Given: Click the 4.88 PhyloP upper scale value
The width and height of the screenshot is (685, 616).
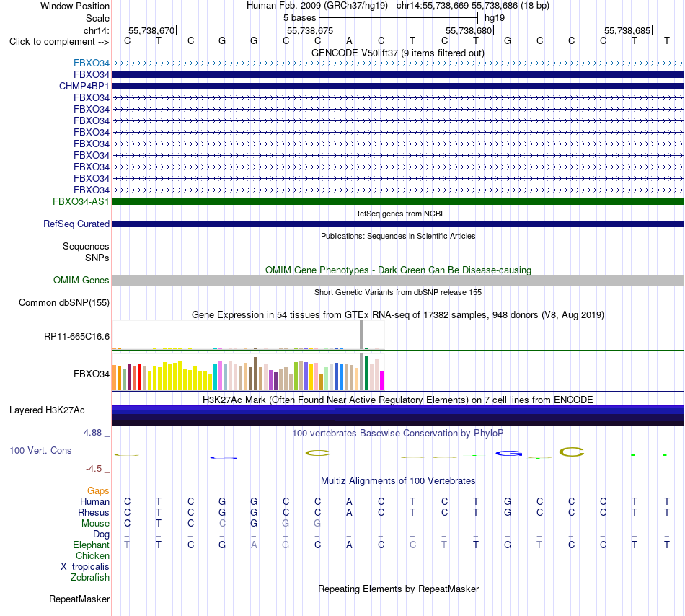Looking at the screenshot, I should pyautogui.click(x=92, y=433).
